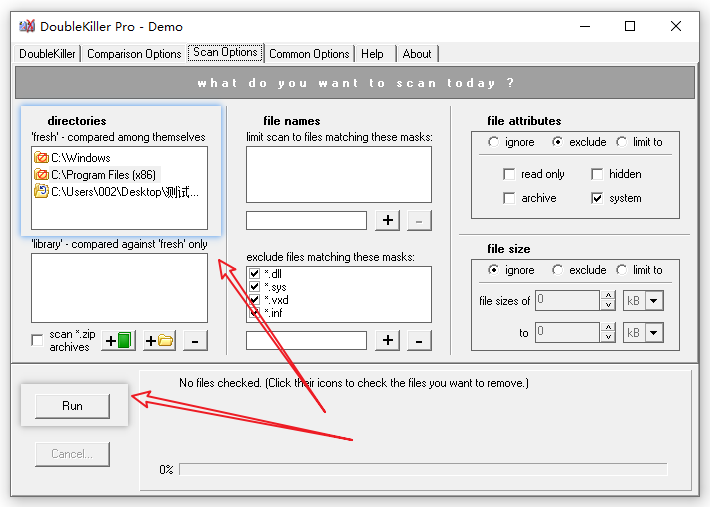Open the Common Options tab
Viewport: 710px width, 507px height.
click(x=309, y=54)
